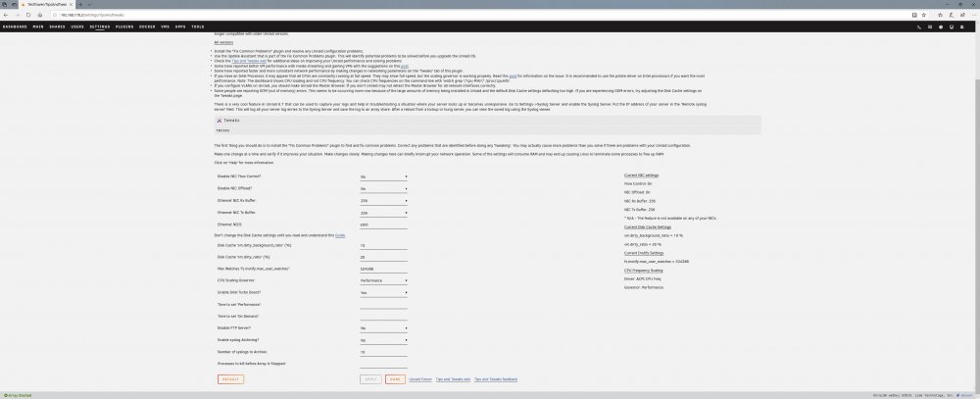Viewport: 980px width, 399px height.
Task: Open Ethernet NIC Tx Buffer dropdown
Action: click(x=384, y=213)
